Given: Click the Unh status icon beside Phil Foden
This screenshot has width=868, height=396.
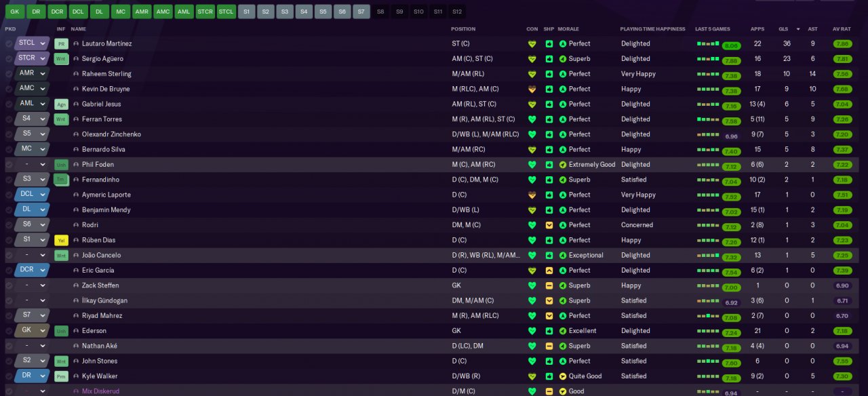Looking at the screenshot, I should (61, 164).
